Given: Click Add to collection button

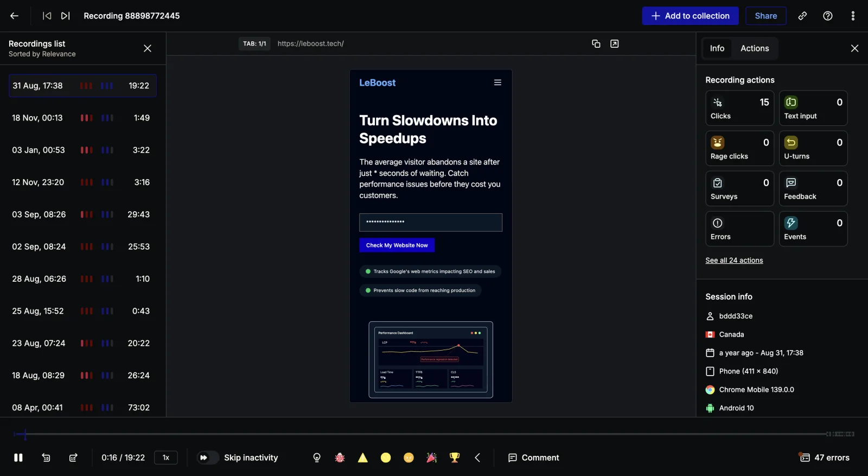Looking at the screenshot, I should [x=690, y=16].
